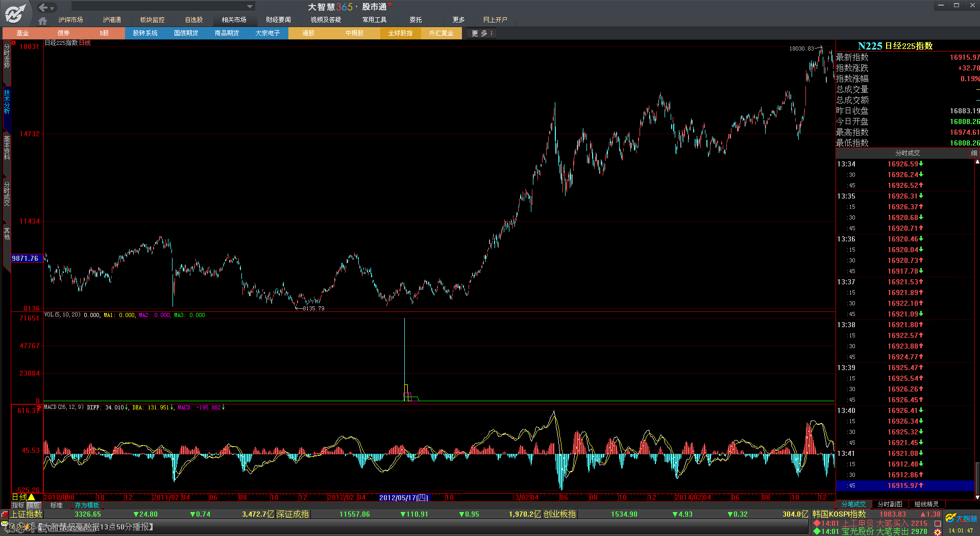This screenshot has width=980, height=536.
Task: Select the 相关市场 menu item
Action: coord(234,20)
